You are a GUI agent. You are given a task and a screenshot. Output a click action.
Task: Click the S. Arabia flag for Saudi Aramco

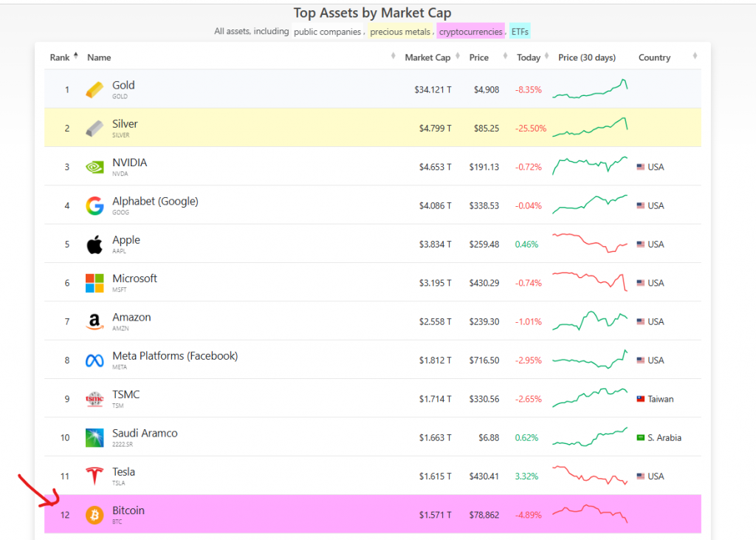point(639,437)
